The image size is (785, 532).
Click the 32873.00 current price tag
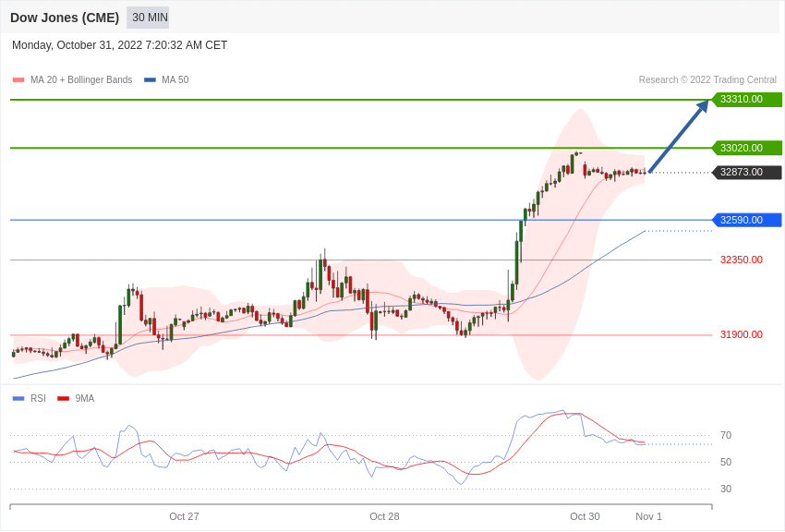(x=746, y=172)
